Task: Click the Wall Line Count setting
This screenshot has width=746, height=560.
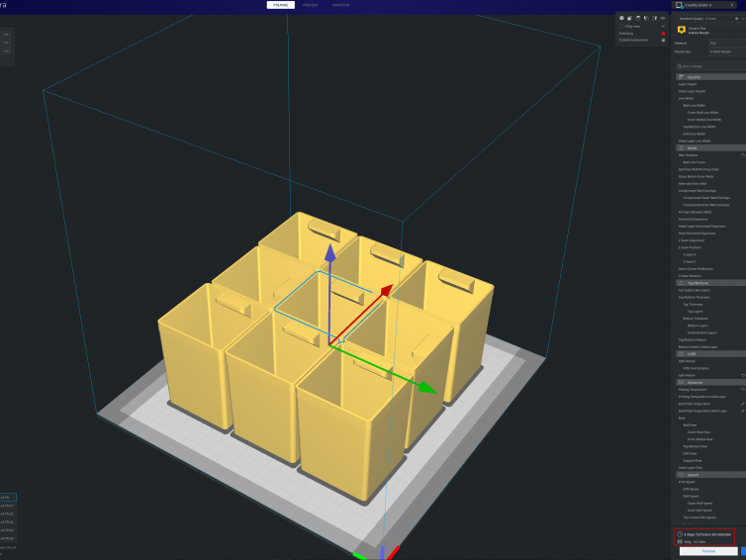Action: 695,162
